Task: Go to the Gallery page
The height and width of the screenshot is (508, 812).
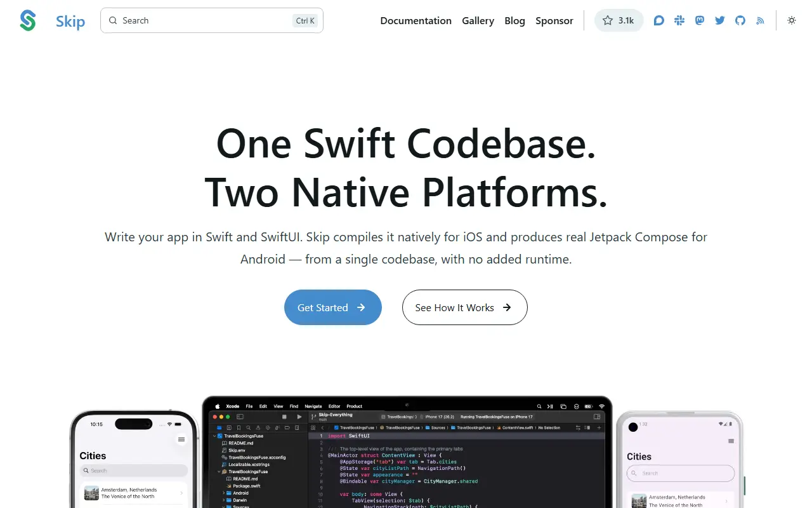Action: (x=478, y=20)
